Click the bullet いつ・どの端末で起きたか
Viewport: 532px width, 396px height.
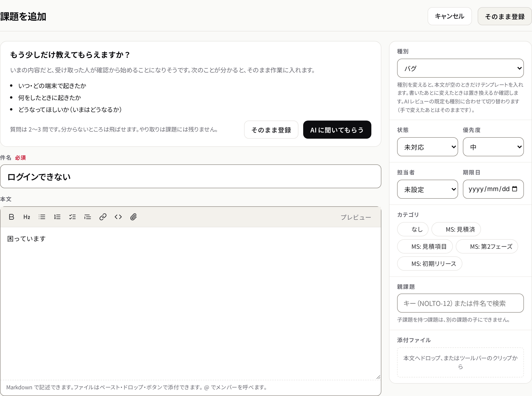pos(52,86)
